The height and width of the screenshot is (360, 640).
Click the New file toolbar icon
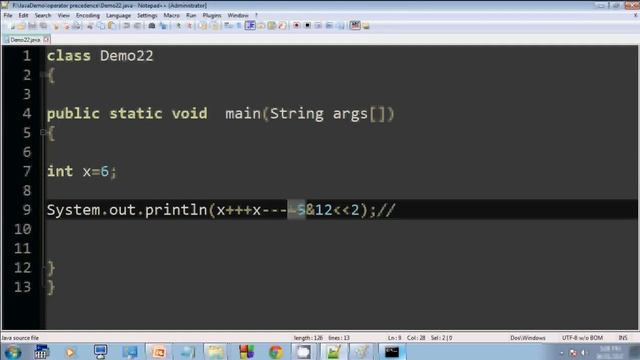(12, 26)
